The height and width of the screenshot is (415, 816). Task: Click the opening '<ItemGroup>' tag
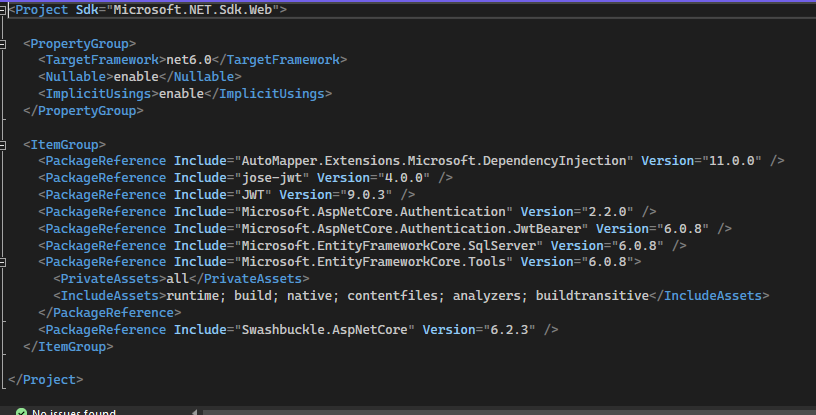pyautogui.click(x=65, y=145)
